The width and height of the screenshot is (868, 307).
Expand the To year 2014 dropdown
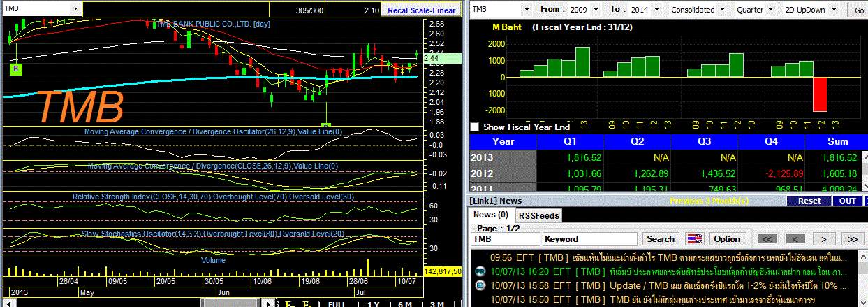point(657,10)
